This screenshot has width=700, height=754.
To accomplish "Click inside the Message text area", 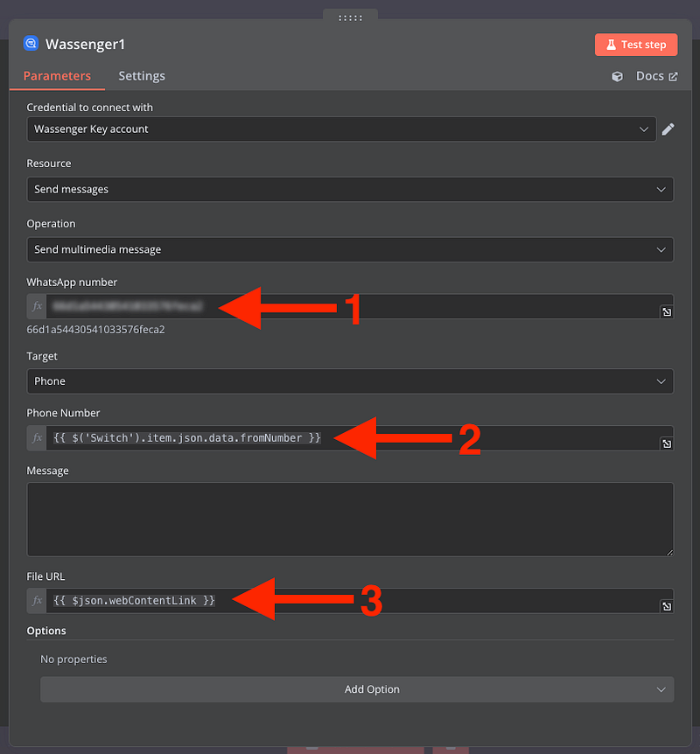I will tap(350, 519).
